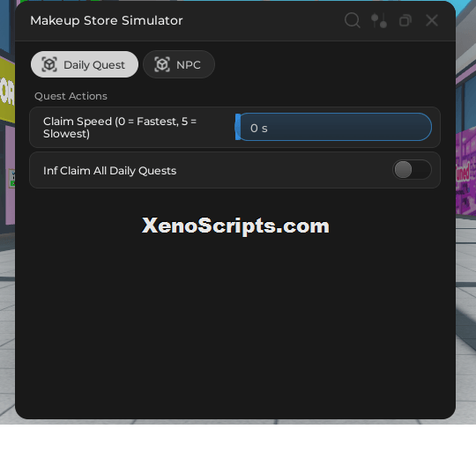Click the '0 s' slider value text

(259, 129)
